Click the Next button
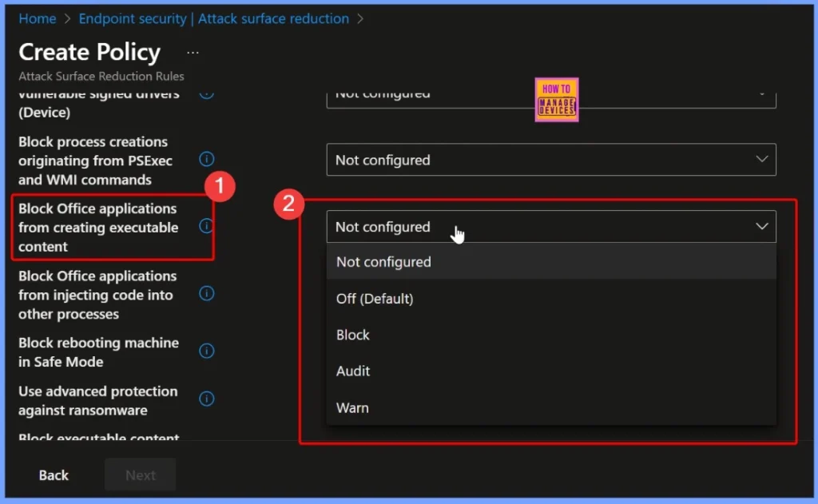818x504 pixels. (140, 474)
